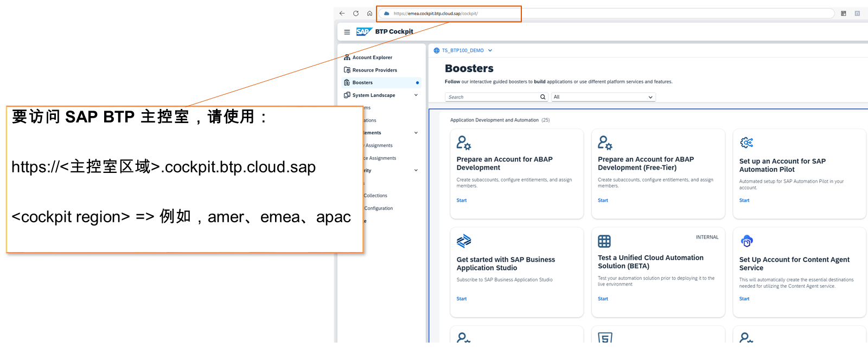Open the All category filter dropdown
Image resolution: width=868 pixels, height=348 pixels.
pos(603,97)
